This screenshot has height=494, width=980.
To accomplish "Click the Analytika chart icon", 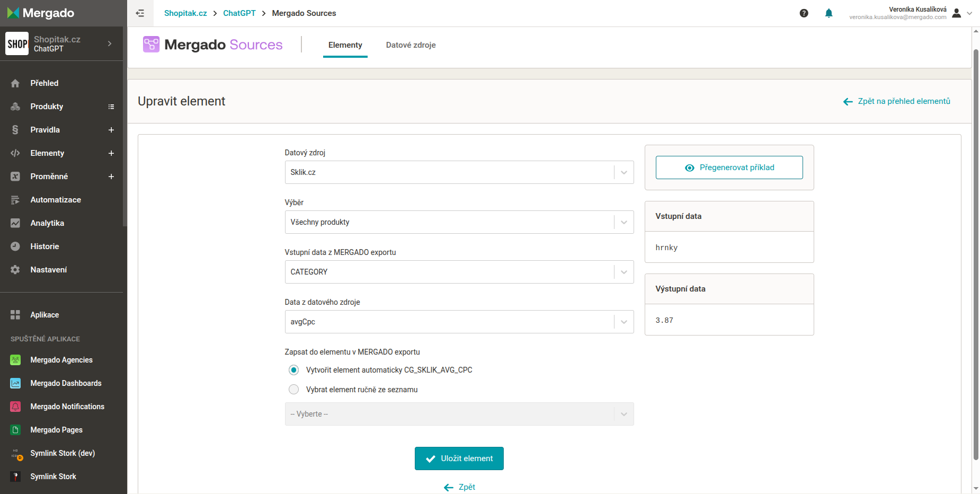I will pos(15,223).
